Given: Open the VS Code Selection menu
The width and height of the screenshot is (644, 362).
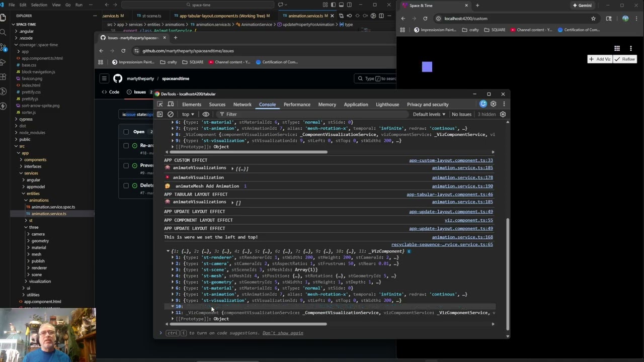Looking at the screenshot, I should click(39, 5).
